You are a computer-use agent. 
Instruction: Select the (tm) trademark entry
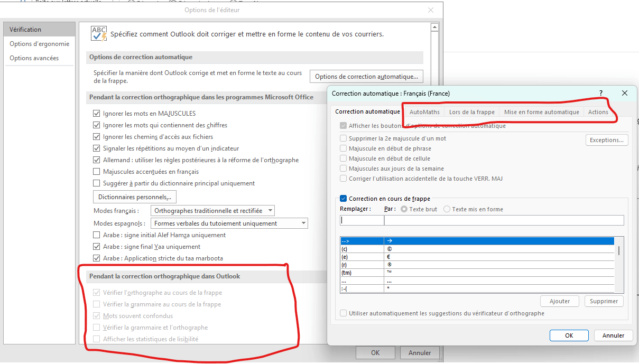pyautogui.click(x=477, y=273)
